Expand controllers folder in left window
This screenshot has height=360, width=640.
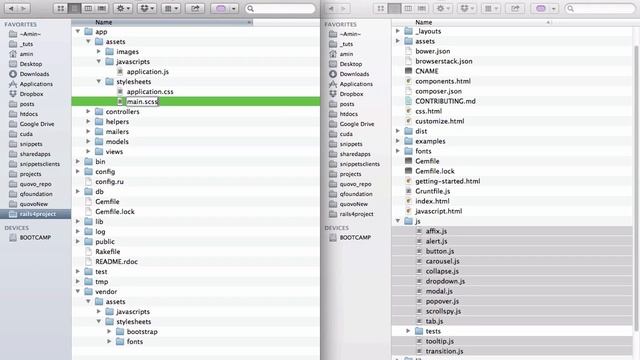pos(88,111)
